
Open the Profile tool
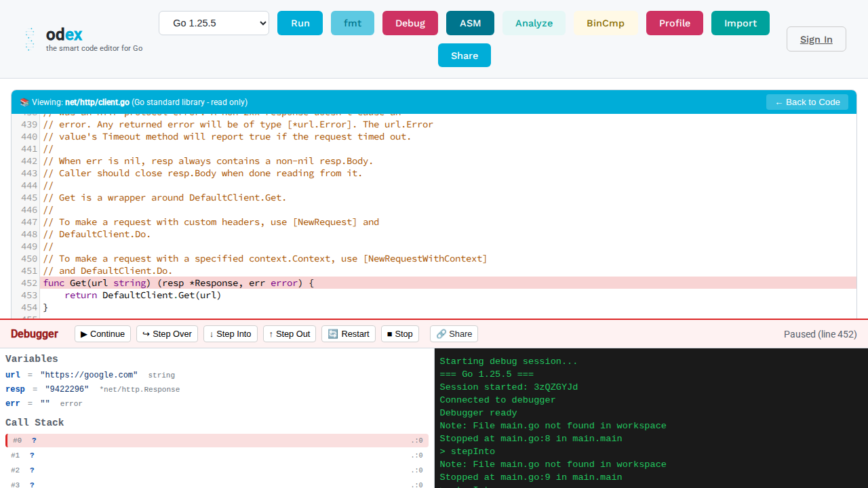pyautogui.click(x=674, y=22)
